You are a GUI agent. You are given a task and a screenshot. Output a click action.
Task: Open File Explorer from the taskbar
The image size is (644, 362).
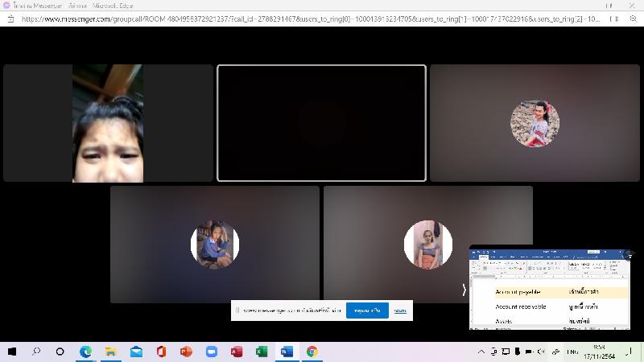110,352
